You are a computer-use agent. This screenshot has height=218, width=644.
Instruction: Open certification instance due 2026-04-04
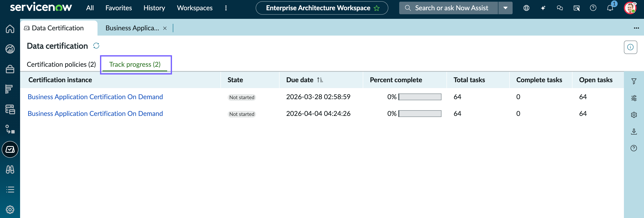tap(95, 114)
